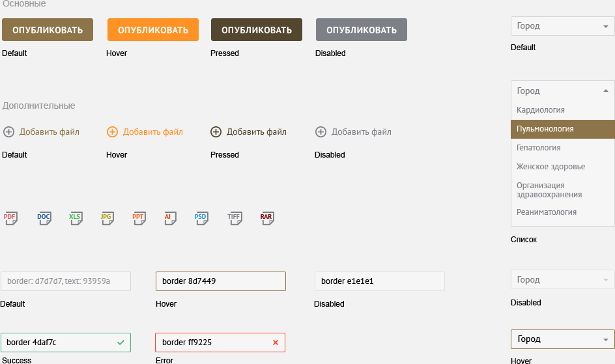This screenshot has height=364, width=615.
Task: Click the TIFF file type icon
Action: click(235, 219)
